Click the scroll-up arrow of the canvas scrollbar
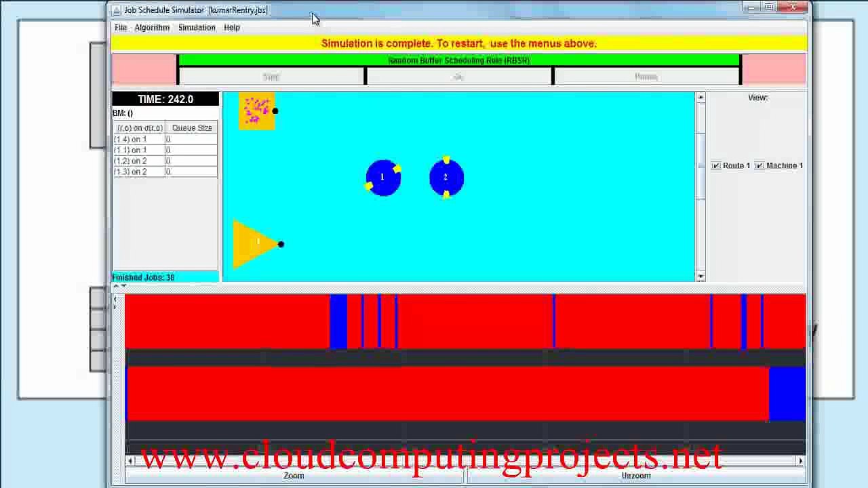The image size is (868, 488). tap(701, 98)
